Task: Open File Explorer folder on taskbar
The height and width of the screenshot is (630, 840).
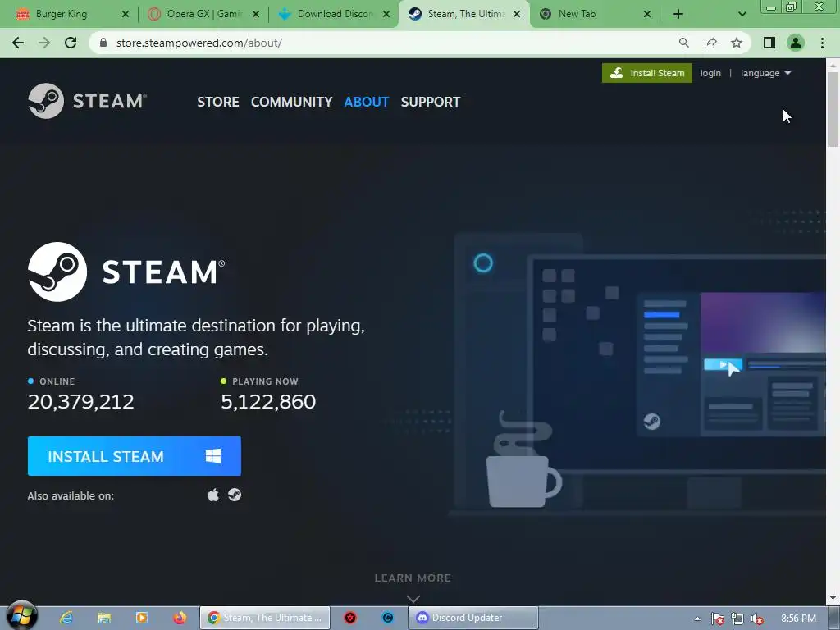Action: click(104, 618)
